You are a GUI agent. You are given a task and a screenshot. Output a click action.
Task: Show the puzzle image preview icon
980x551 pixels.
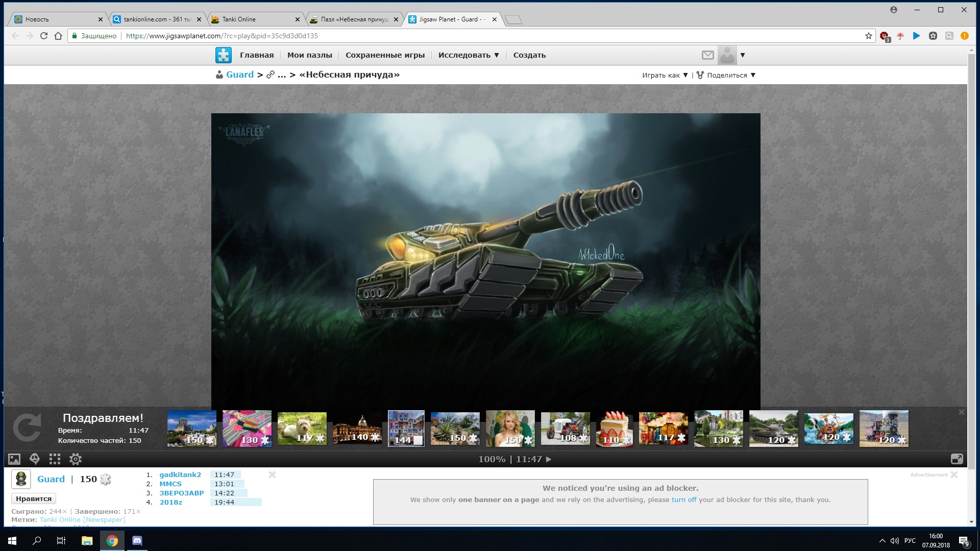(x=14, y=459)
